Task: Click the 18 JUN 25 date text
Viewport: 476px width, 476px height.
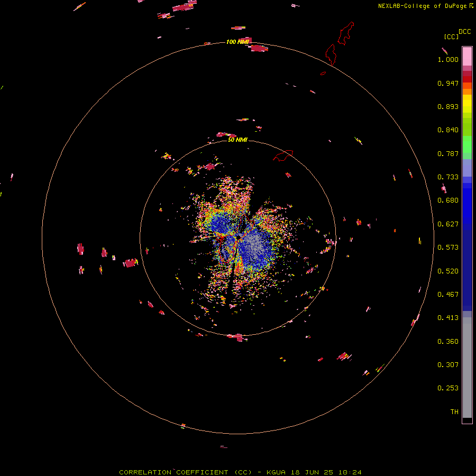Action: pos(312,472)
